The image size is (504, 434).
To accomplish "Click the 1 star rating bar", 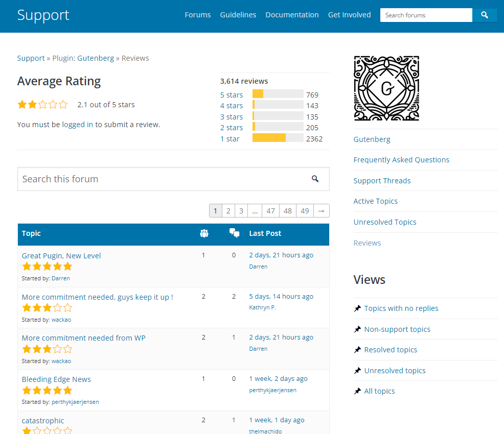I will 278,138.
